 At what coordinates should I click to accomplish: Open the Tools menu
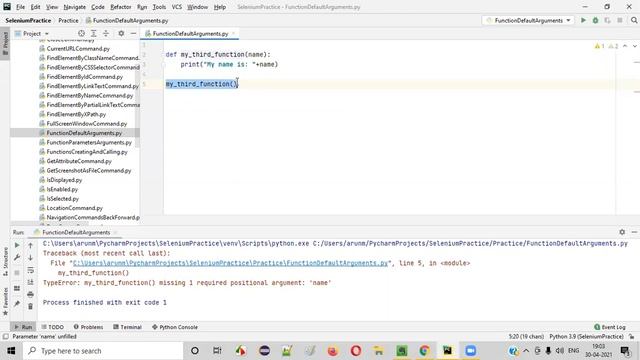tap(159, 7)
